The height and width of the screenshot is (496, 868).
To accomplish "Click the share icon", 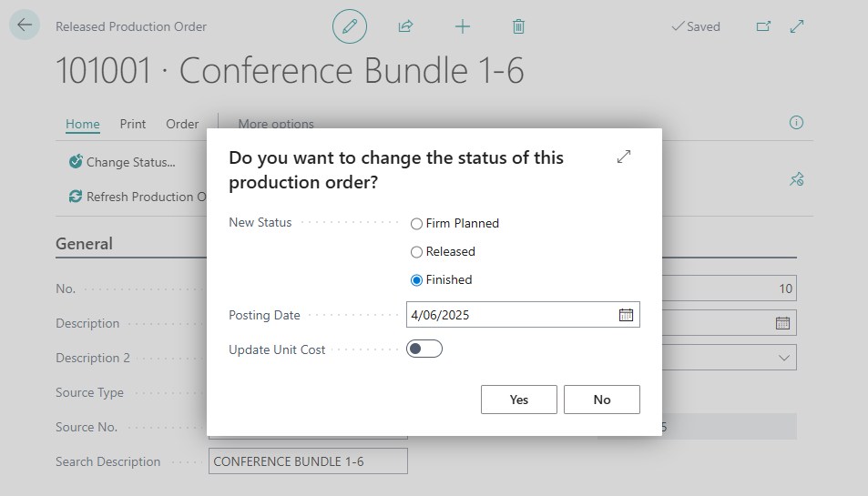I will [406, 26].
